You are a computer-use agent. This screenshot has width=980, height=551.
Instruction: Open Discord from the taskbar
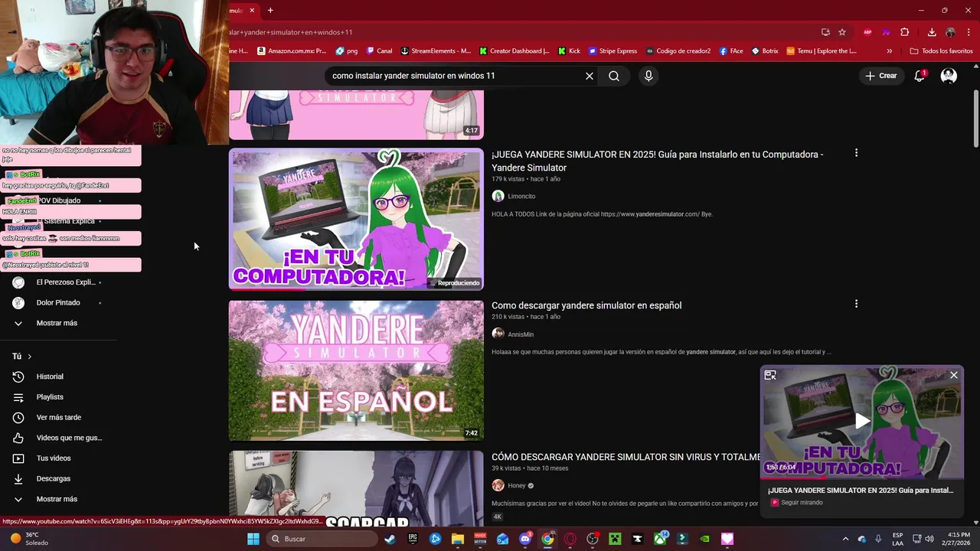(x=525, y=539)
